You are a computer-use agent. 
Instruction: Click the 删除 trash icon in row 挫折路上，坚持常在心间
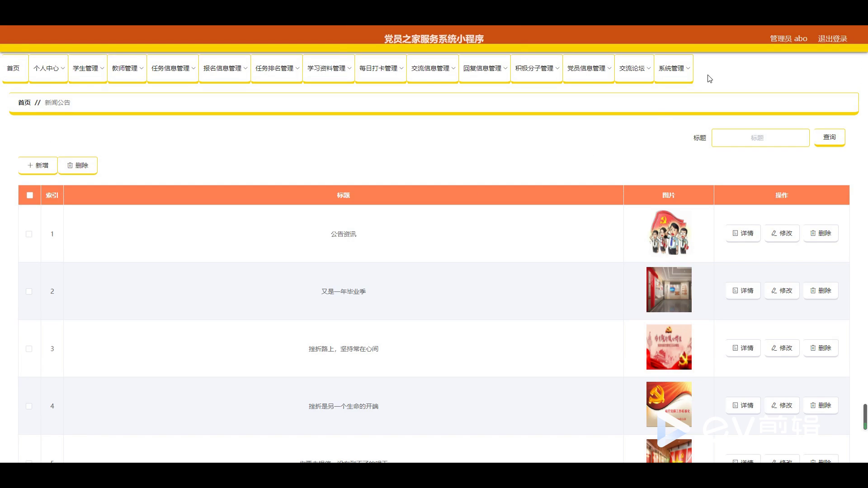[x=813, y=348]
